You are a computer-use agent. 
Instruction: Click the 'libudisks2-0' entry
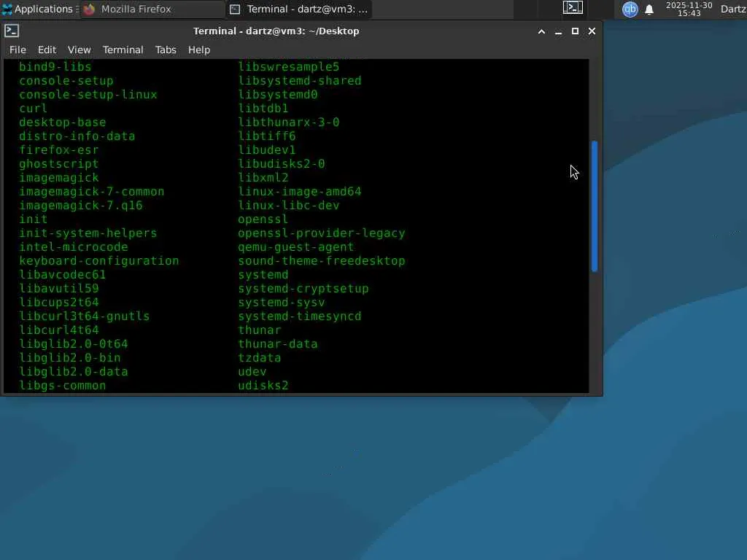click(282, 164)
